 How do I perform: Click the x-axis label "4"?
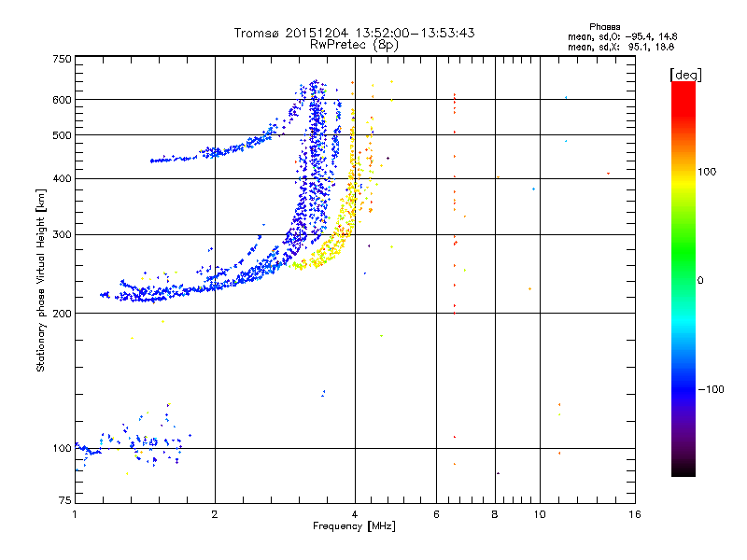355,514
